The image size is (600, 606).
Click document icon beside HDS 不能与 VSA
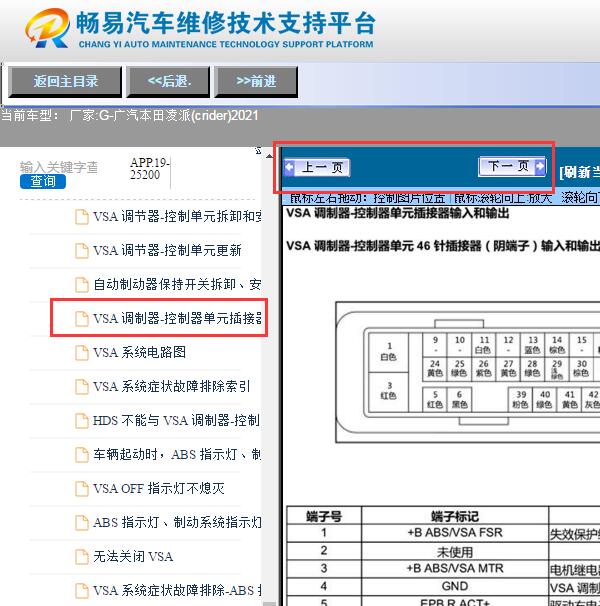82,420
